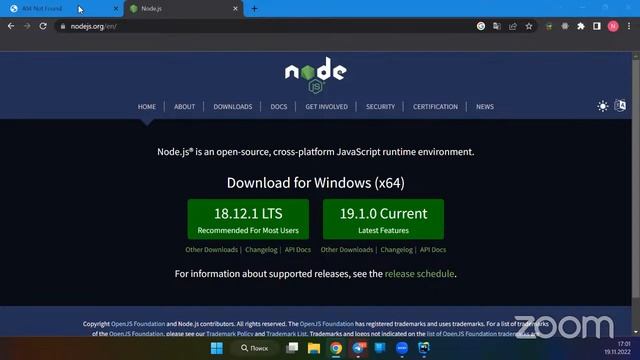Click the taskbar clock showing 17:01
This screenshot has height=360, width=640.
pyautogui.click(x=618, y=348)
